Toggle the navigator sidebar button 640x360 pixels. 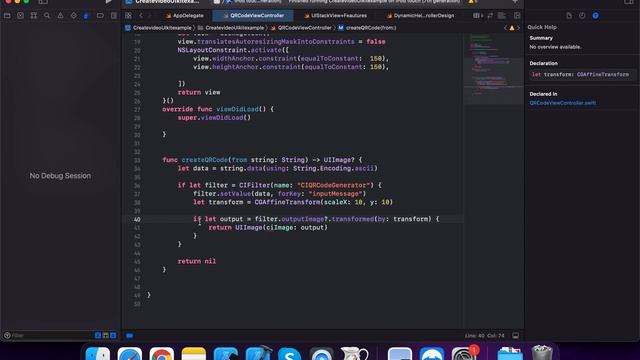tap(43, 2)
